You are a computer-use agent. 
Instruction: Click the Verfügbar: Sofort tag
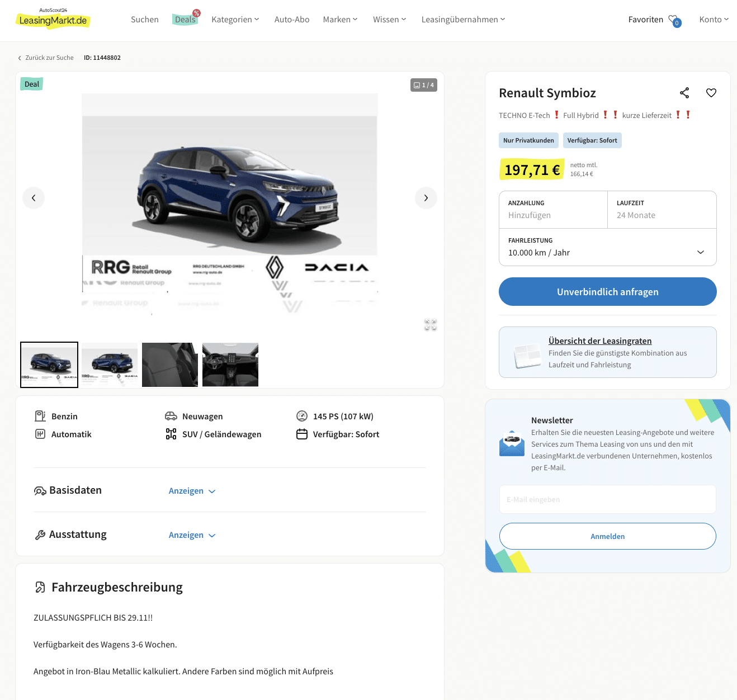[592, 140]
